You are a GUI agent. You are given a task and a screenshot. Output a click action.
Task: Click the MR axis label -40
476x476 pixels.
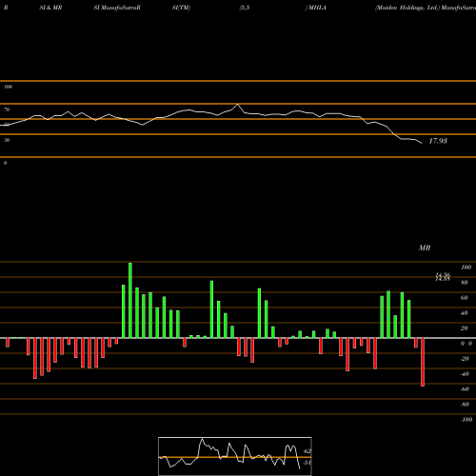tap(465, 374)
